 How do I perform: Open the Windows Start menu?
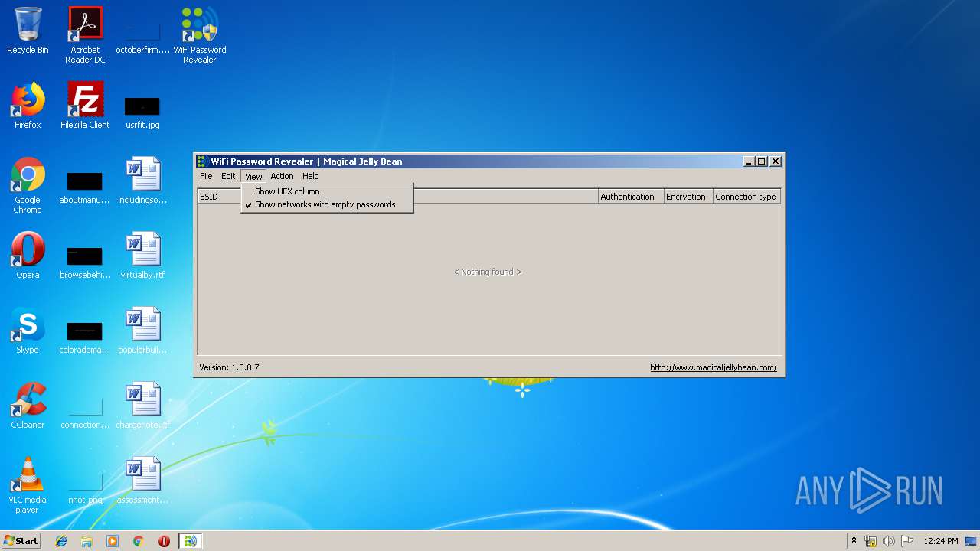coord(21,541)
